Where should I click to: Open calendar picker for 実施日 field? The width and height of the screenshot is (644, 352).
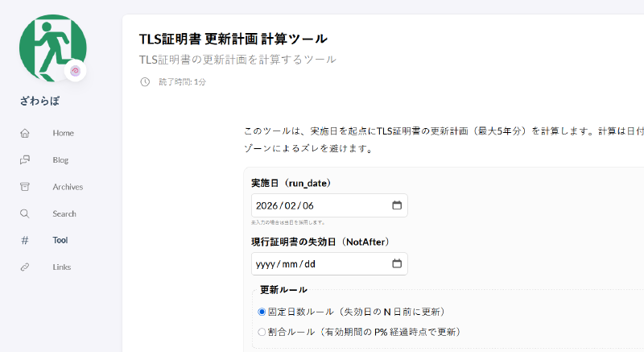coord(397,205)
